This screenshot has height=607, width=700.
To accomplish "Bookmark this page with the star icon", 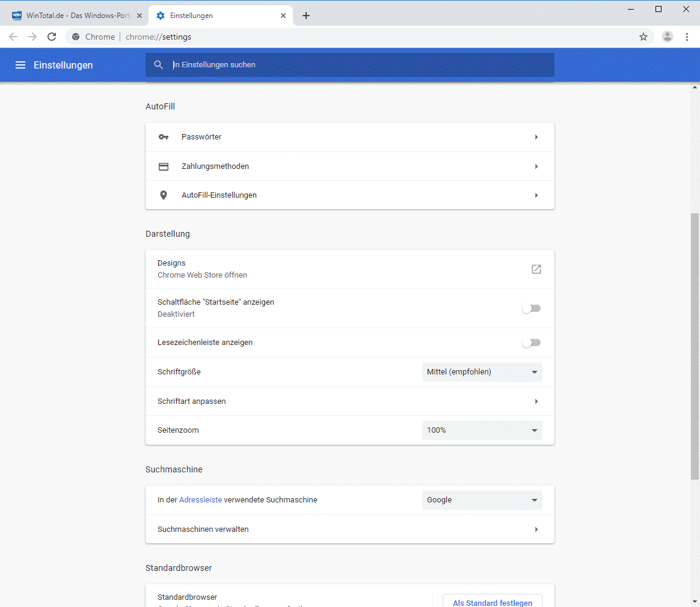I will pyautogui.click(x=643, y=37).
